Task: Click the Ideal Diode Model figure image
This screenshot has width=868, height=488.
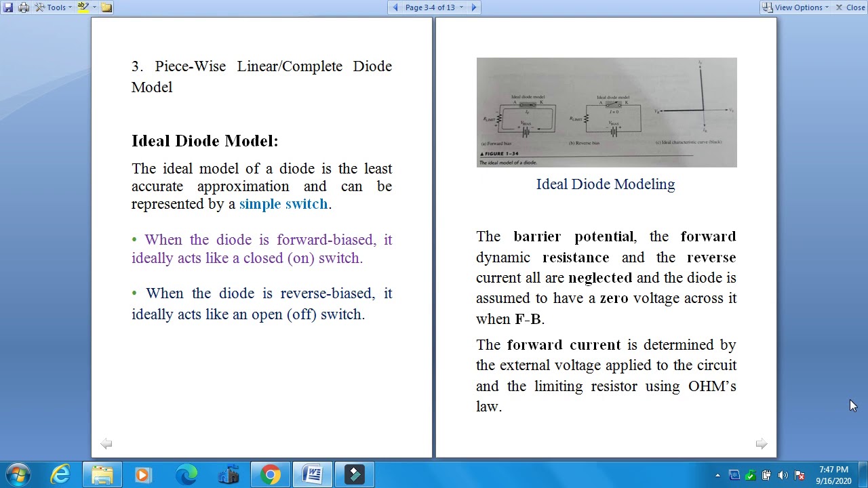Action: coord(606,112)
